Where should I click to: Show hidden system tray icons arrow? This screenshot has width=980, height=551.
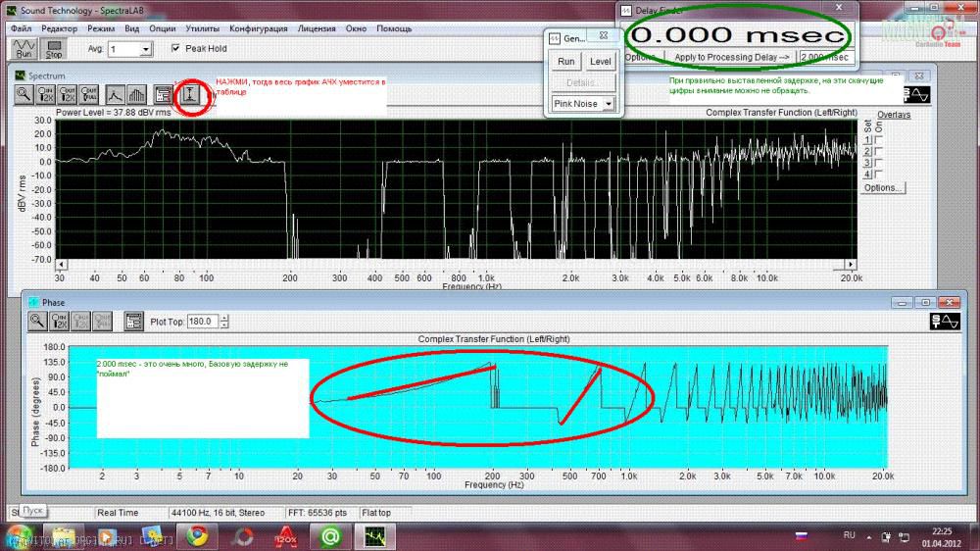(868, 536)
